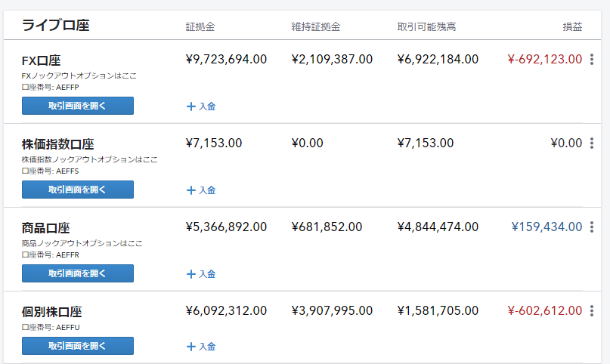Deposit funds via 入金 for 株価指数口座

[x=201, y=190]
